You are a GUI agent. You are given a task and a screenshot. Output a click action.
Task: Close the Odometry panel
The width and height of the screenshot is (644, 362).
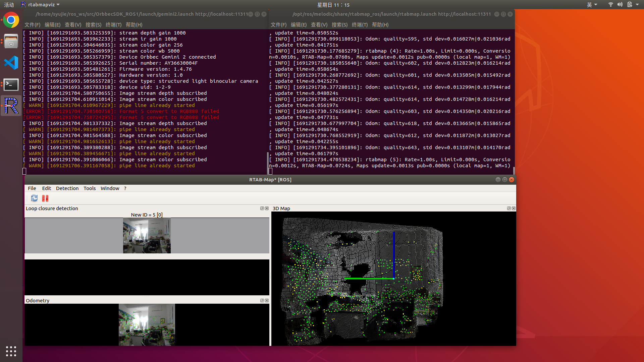267,301
